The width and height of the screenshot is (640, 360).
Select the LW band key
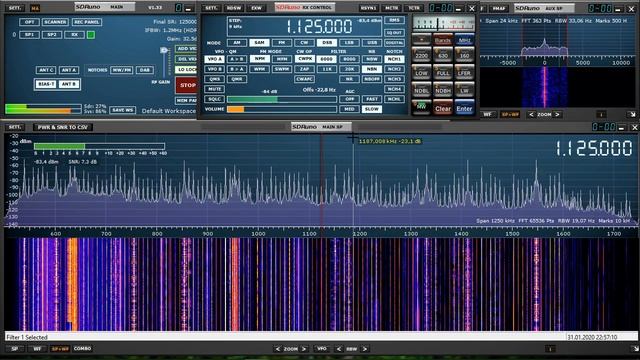pyautogui.click(x=464, y=90)
